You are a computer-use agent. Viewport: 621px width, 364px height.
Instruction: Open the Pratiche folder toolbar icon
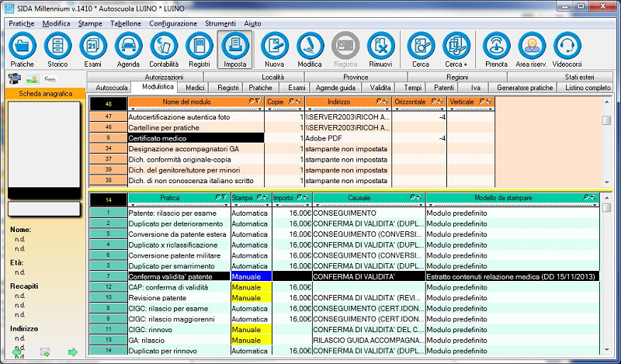pos(21,47)
